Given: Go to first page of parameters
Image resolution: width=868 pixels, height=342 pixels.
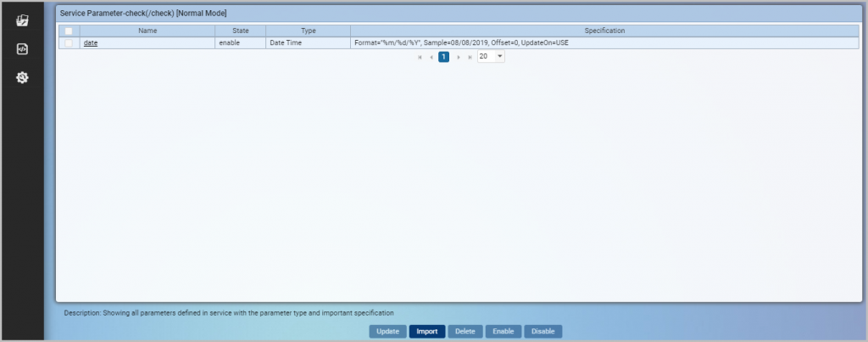Looking at the screenshot, I should tap(420, 57).
